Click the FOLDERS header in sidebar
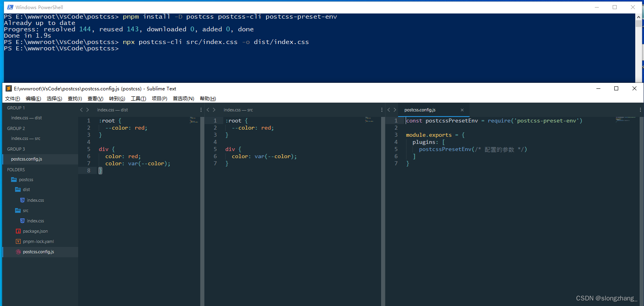The image size is (644, 306). point(16,170)
